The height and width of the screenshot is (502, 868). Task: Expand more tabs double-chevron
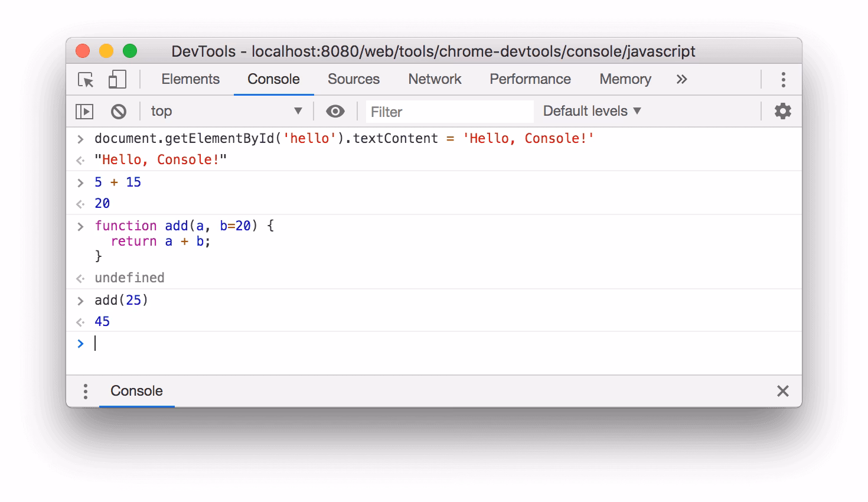(x=682, y=79)
